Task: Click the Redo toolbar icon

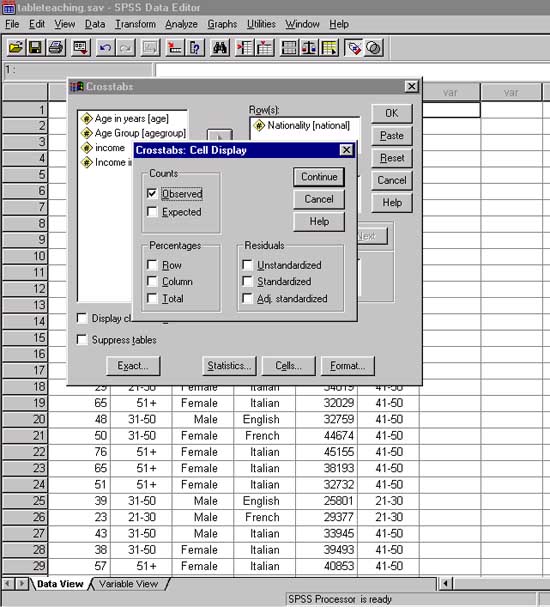Action: [125, 48]
